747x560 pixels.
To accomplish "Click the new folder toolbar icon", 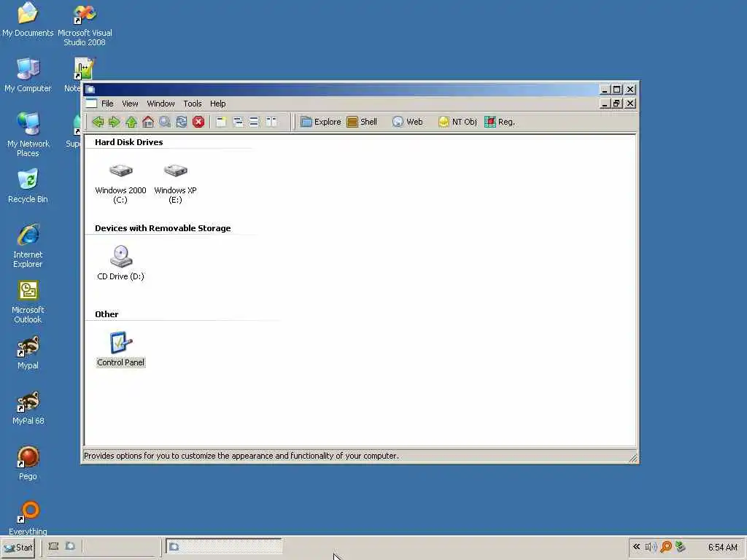I will click(x=220, y=122).
